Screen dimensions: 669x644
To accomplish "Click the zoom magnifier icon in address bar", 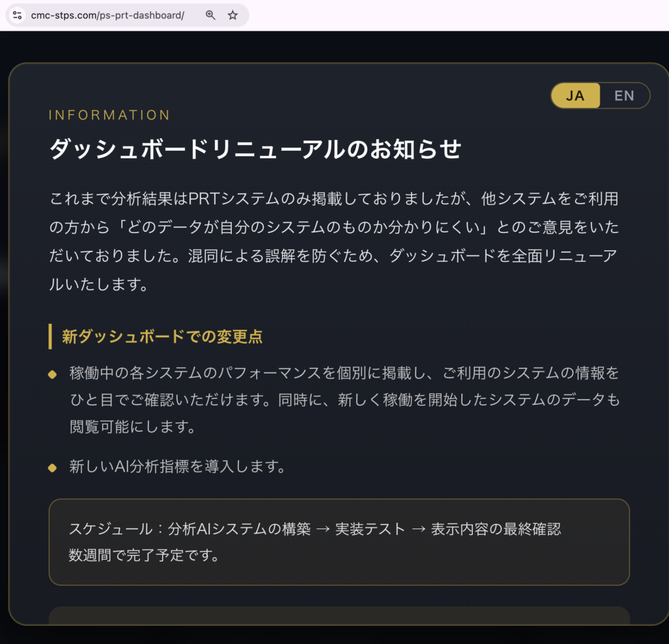I will tap(210, 16).
